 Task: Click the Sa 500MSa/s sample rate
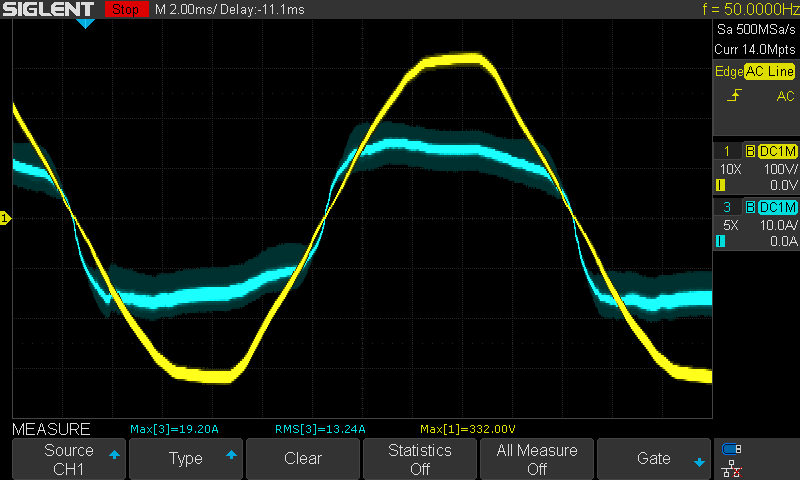click(756, 30)
